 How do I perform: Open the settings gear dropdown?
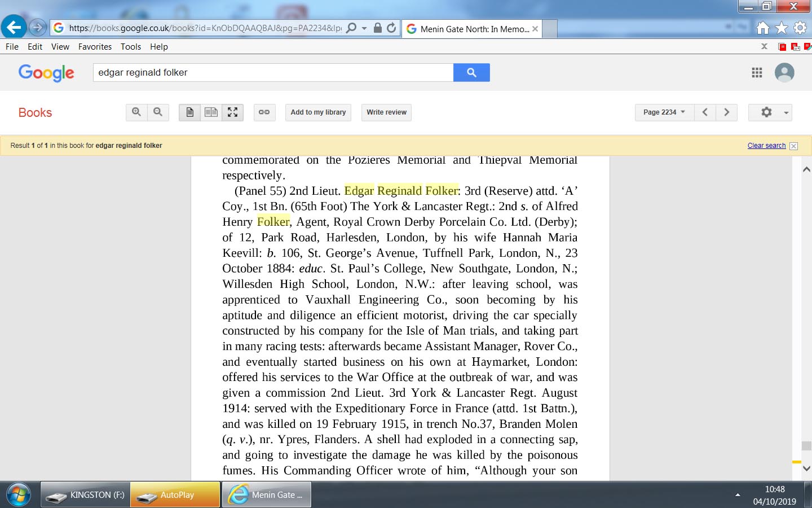770,112
